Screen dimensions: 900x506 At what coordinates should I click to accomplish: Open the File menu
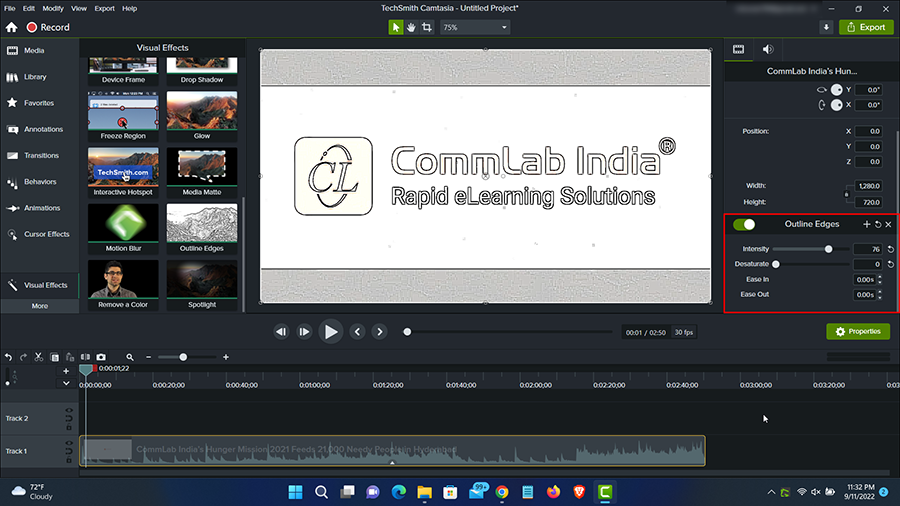(10, 8)
